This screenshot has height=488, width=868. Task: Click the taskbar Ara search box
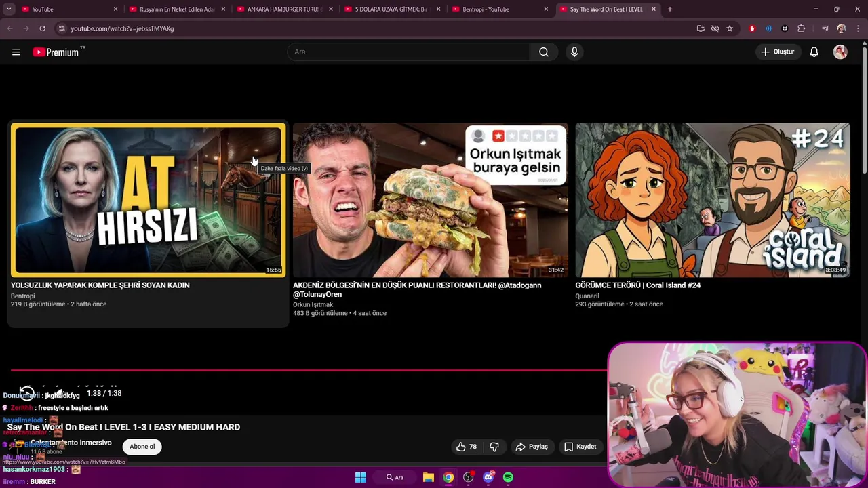(395, 477)
